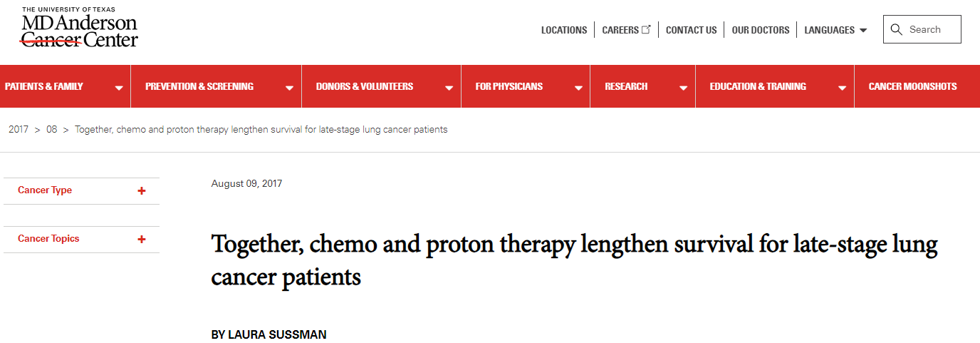Image resolution: width=980 pixels, height=343 pixels.
Task: Select the Research navigation item
Action: point(626,86)
